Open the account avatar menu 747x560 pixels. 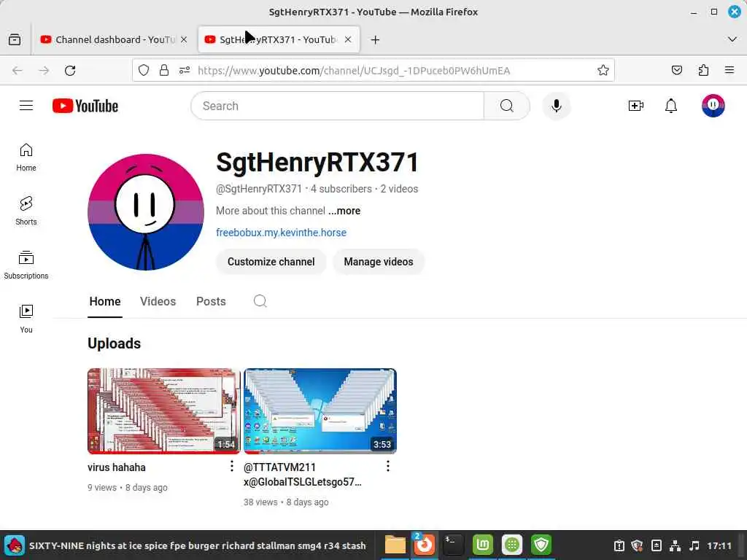point(713,106)
